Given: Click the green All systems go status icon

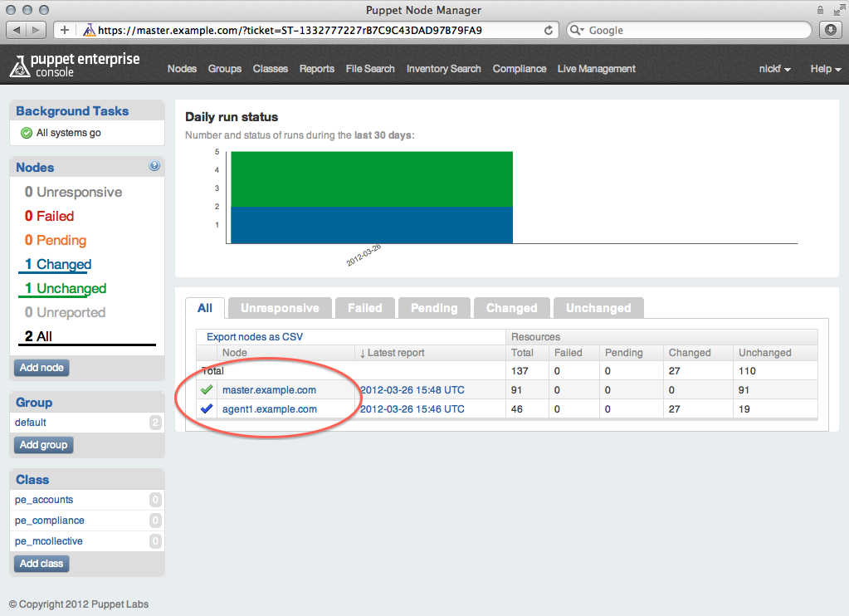Looking at the screenshot, I should (x=27, y=133).
